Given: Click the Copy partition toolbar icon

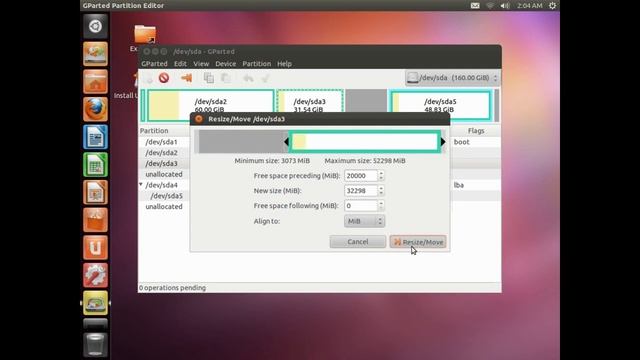Looking at the screenshot, I should click(x=209, y=78).
